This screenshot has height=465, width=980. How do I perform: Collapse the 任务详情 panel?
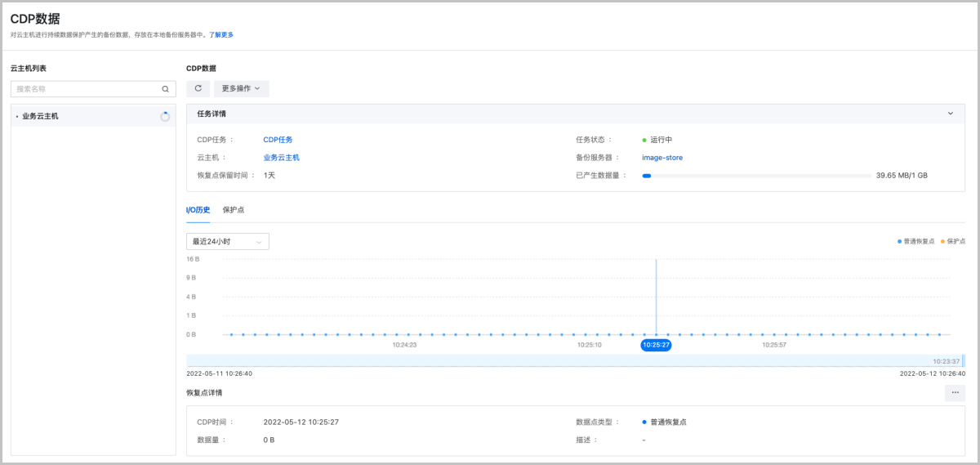pos(950,114)
